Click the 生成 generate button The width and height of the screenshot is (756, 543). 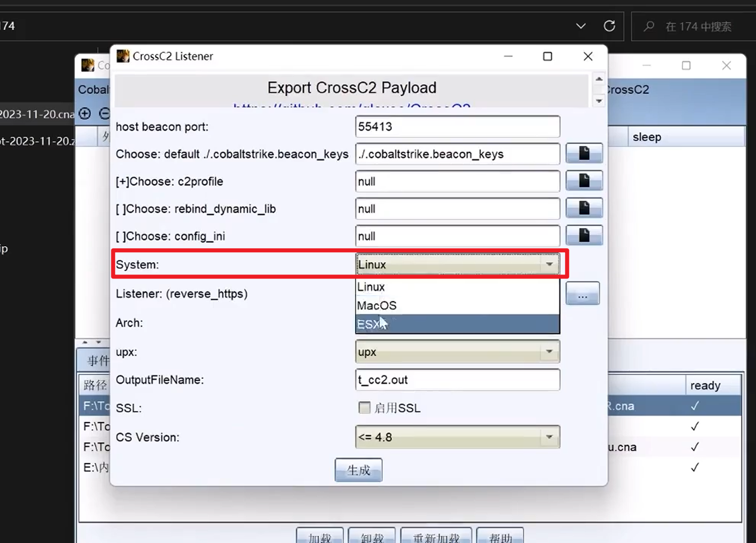point(358,470)
